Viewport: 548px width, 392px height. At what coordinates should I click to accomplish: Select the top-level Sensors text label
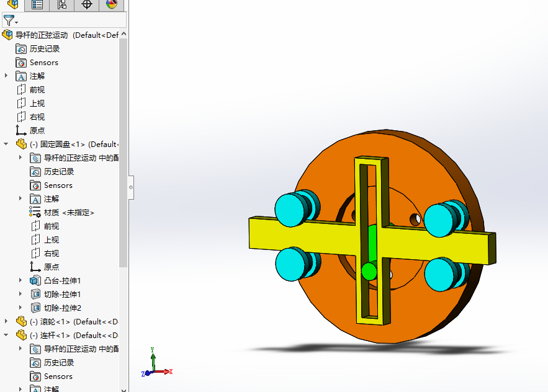[44, 63]
